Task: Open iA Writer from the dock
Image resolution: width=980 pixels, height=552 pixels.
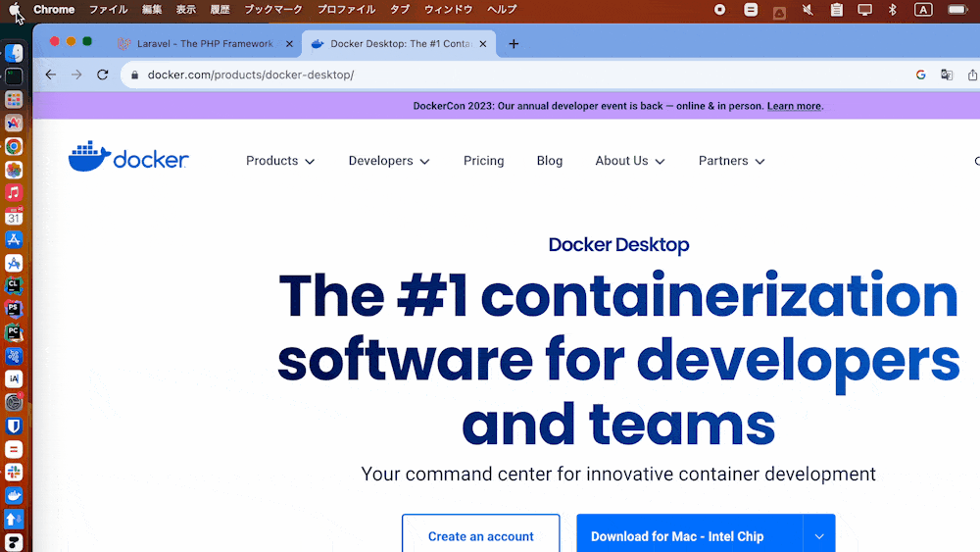Action: pyautogui.click(x=14, y=378)
